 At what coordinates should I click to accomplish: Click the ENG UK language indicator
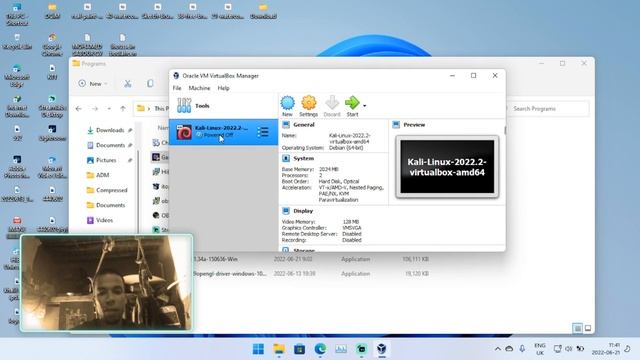[540, 349]
